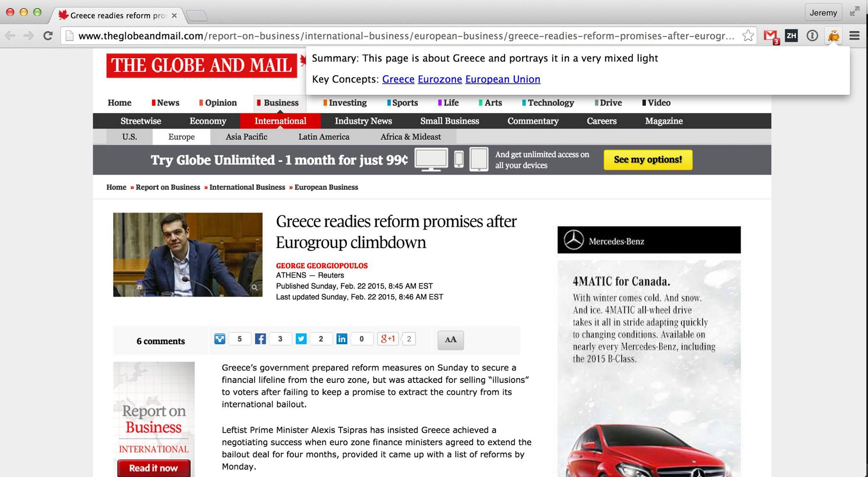Toggle the summary extension popup icon
The height and width of the screenshot is (477, 868).
tap(833, 36)
